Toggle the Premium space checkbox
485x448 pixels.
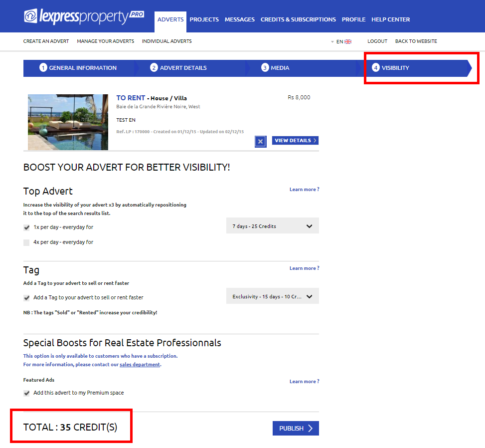point(26,393)
